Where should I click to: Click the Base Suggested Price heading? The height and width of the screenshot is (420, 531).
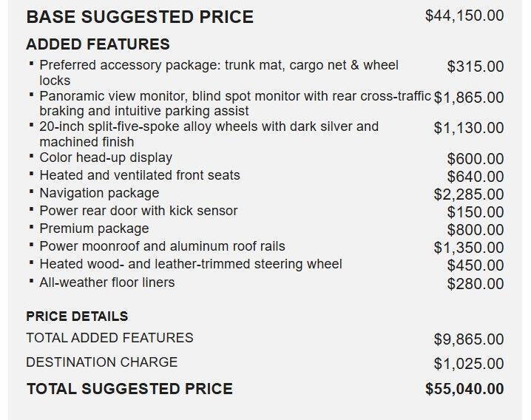click(140, 17)
